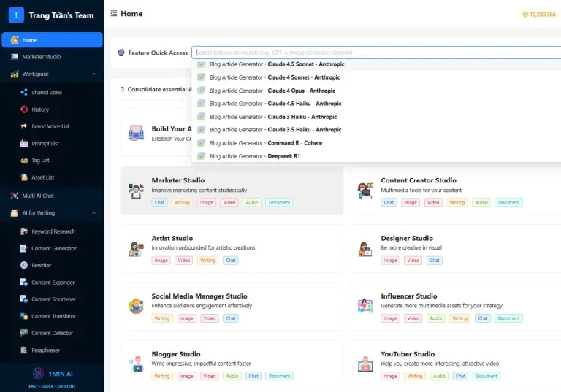Image resolution: width=561 pixels, height=392 pixels.
Task: Click the Rewriter icon
Action: click(x=24, y=265)
